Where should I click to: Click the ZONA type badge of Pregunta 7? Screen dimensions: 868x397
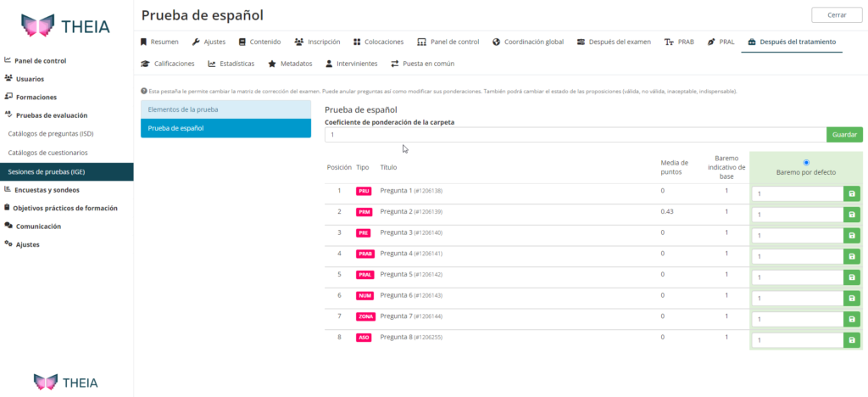coord(365,316)
